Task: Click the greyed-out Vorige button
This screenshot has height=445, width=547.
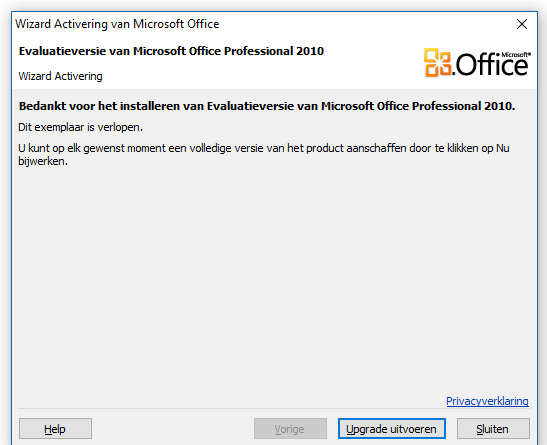Action: (290, 429)
